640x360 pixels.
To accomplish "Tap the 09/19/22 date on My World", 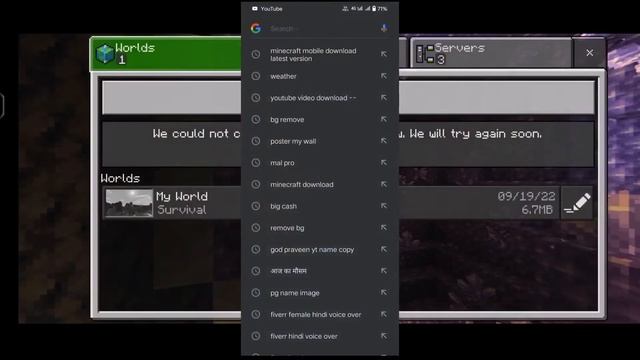I will click(526, 197).
